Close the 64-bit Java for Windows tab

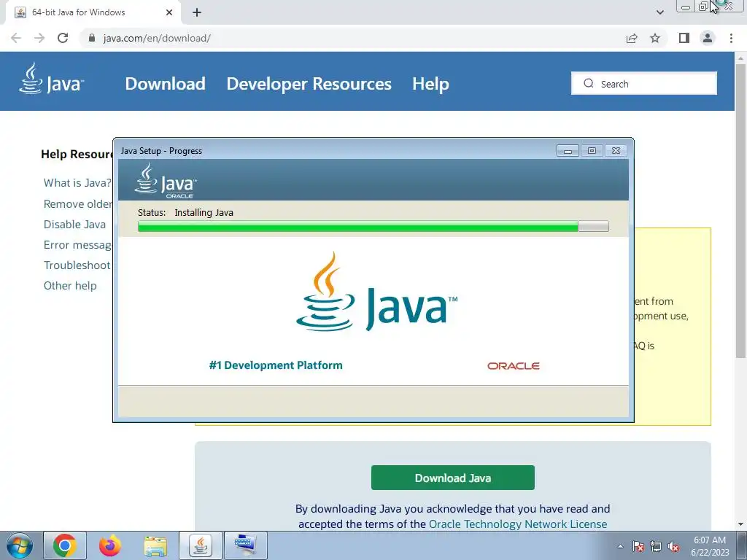[x=169, y=12]
